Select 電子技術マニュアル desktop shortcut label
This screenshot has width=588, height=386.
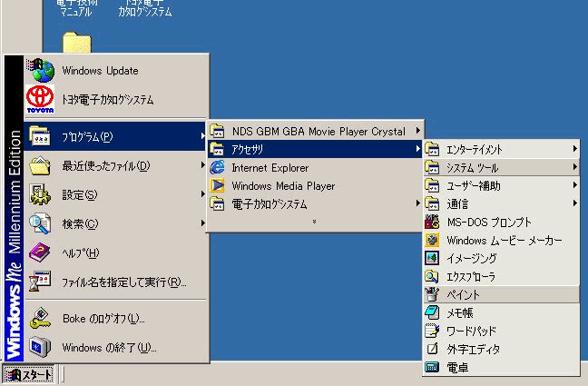coord(76,7)
